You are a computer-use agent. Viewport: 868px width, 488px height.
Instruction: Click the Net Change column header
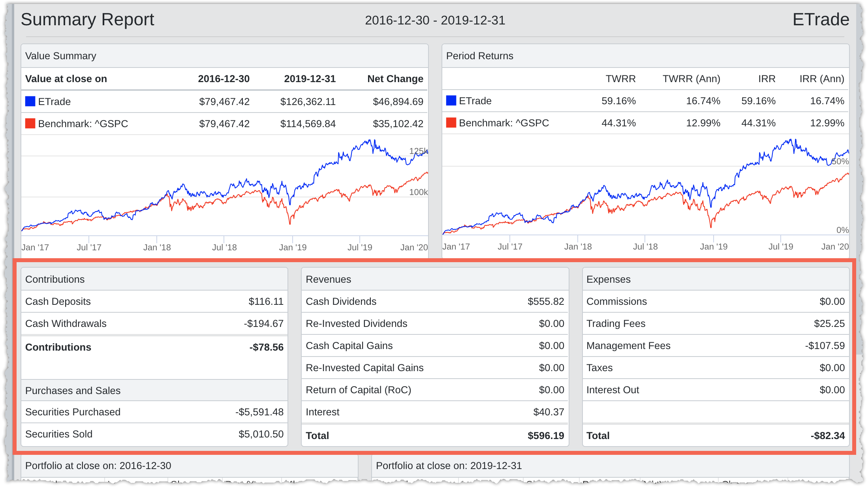click(395, 79)
